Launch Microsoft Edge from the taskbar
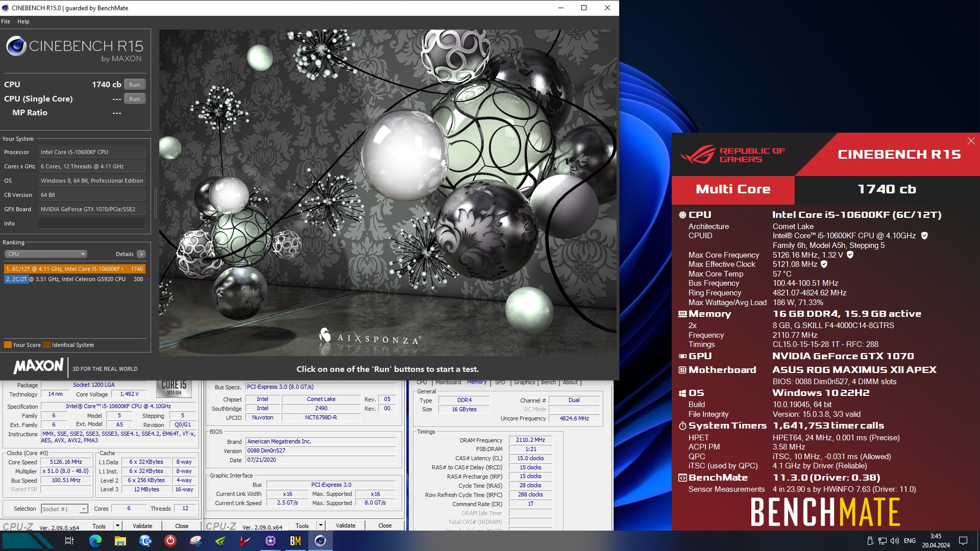The image size is (980, 551). (x=95, y=541)
